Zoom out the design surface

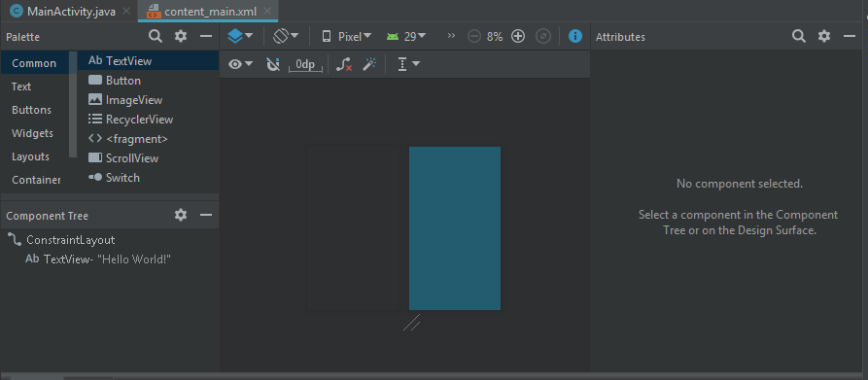474,37
